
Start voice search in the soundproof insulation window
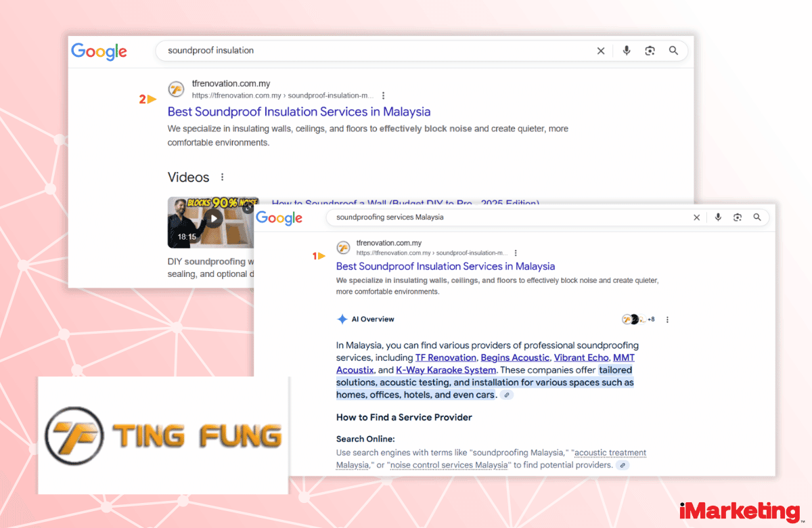coord(627,51)
